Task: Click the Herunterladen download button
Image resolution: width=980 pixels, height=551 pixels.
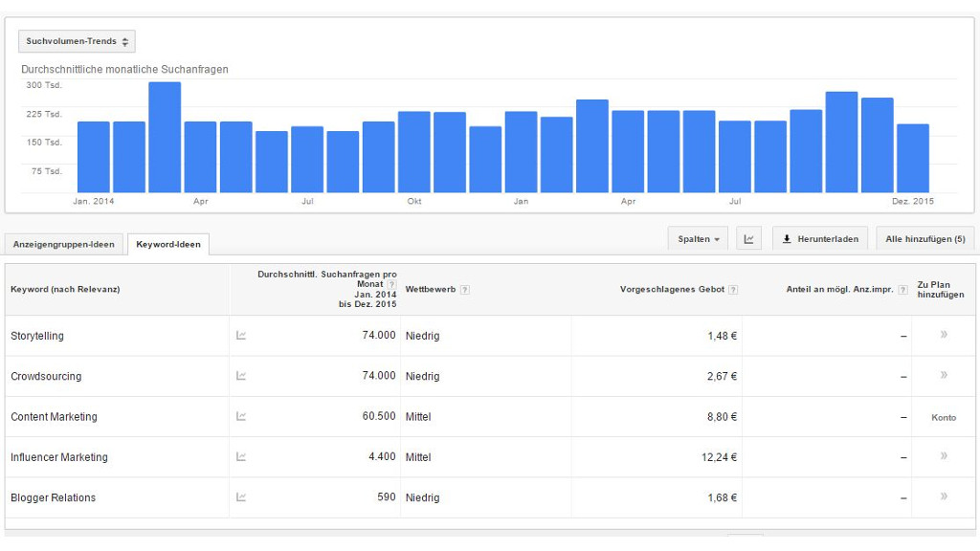Action: pyautogui.click(x=820, y=239)
